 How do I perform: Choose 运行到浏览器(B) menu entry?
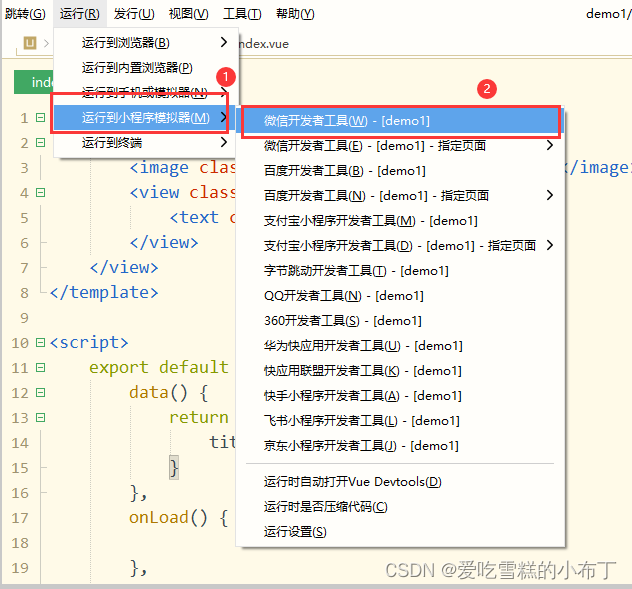point(146,42)
